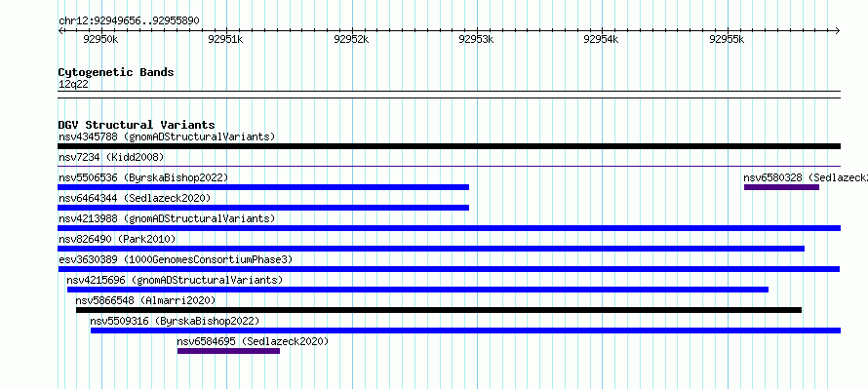
Task: Select the blue nsv6464344 variant bar
Action: pyautogui.click(x=263, y=208)
